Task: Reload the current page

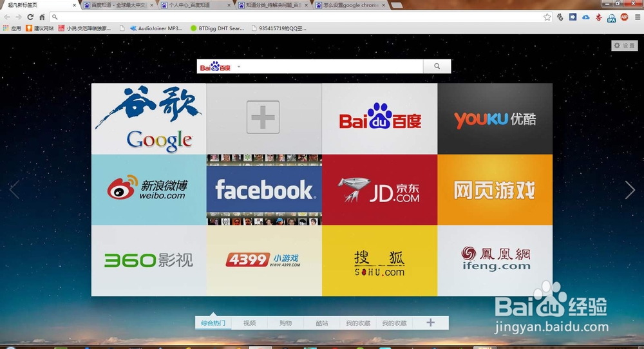Action: pyautogui.click(x=30, y=17)
